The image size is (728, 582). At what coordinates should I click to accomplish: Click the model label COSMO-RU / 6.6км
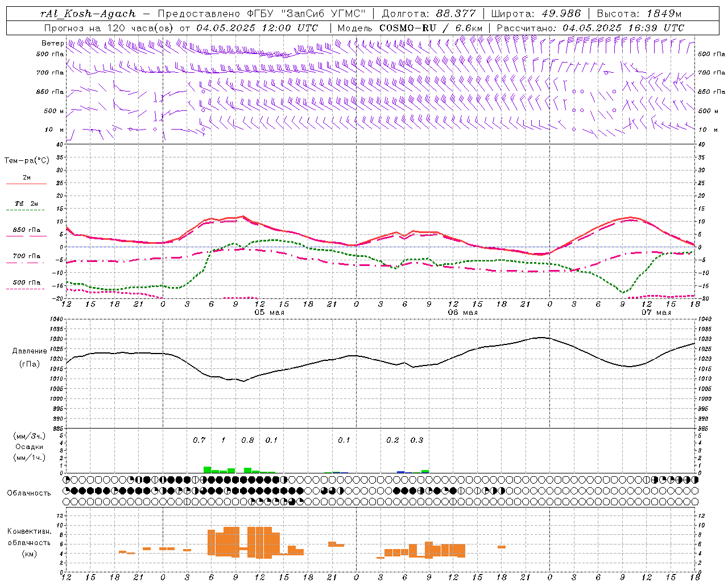431,27
